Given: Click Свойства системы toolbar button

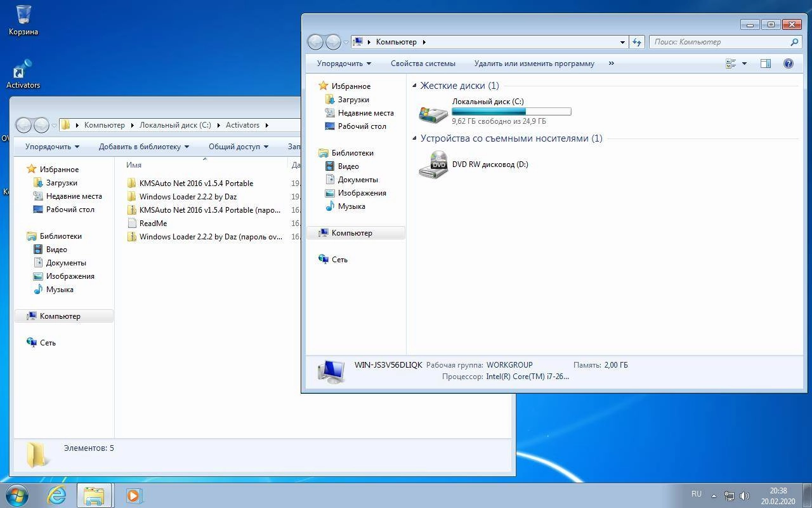Looking at the screenshot, I should click(423, 63).
